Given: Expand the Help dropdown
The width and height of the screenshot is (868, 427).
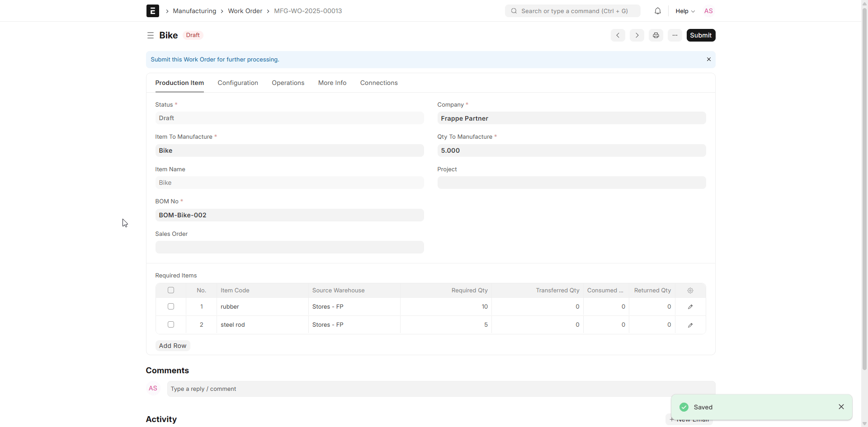Looking at the screenshot, I should tap(685, 11).
